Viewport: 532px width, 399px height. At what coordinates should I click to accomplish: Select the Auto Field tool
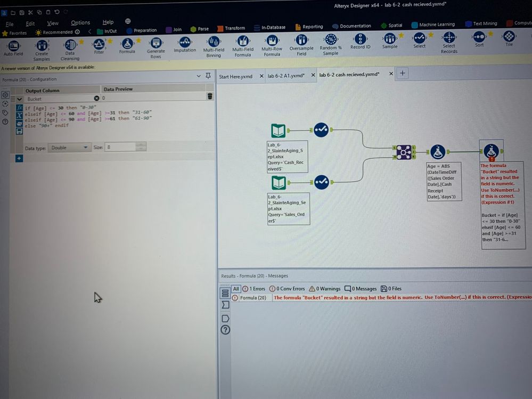click(x=13, y=48)
